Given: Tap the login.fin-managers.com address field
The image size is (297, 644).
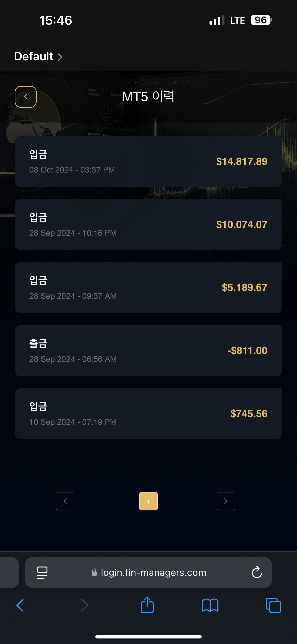Looking at the screenshot, I should pyautogui.click(x=153, y=573).
